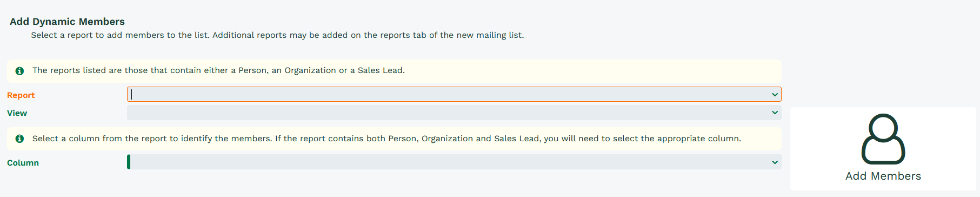
Task: Click the Add Members text label
Action: coord(883,176)
